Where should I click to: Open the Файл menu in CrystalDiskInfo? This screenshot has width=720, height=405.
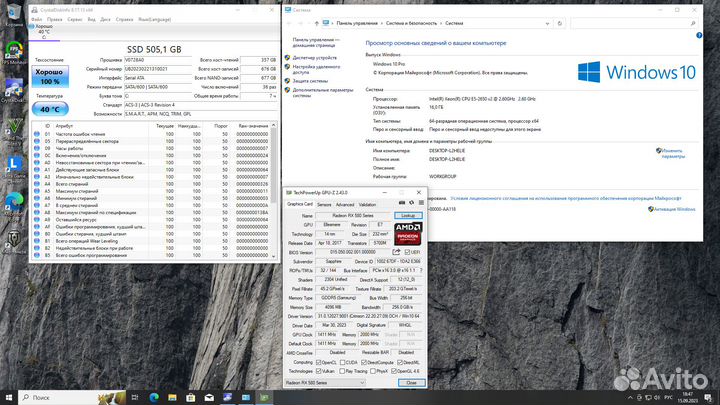[36, 19]
